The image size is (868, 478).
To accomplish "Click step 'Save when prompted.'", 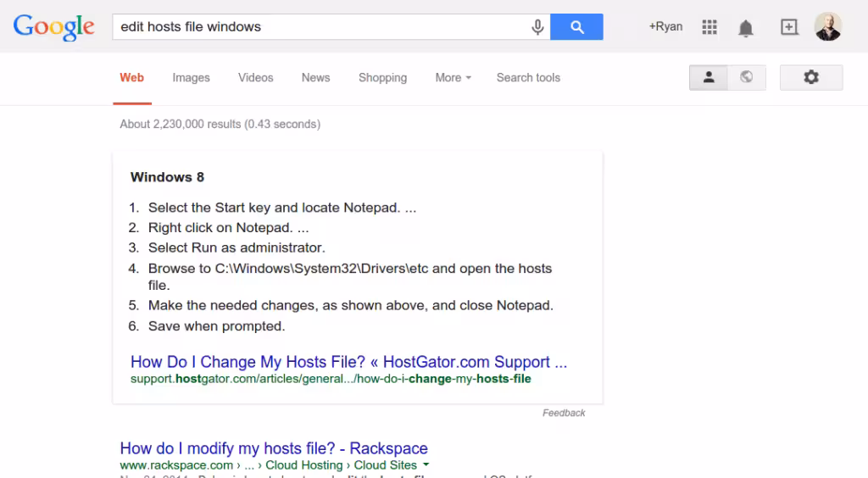I will [x=216, y=326].
